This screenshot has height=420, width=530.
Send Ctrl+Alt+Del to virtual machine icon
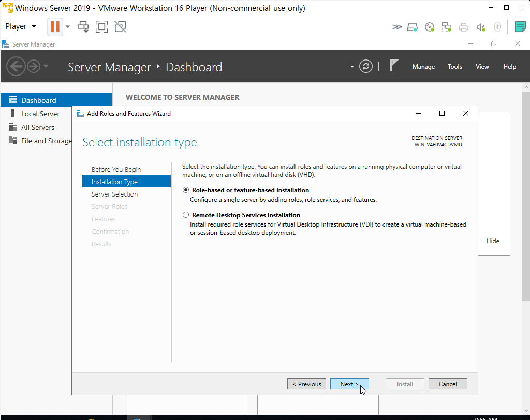click(83, 26)
